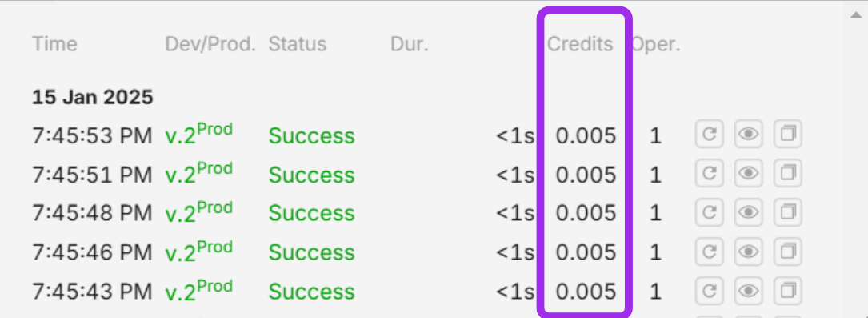The image size is (868, 318).
Task: Click the Time column header
Action: [x=54, y=44]
